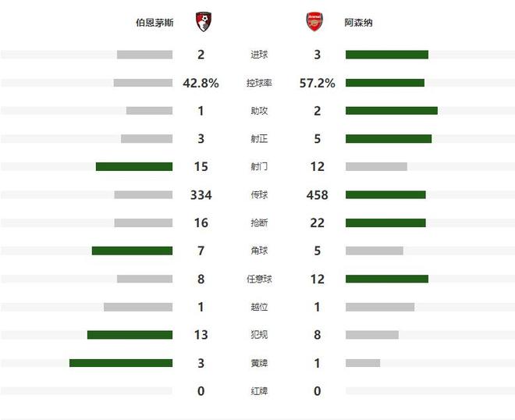Click the 红牌 red card label
Viewport: 515px width, 420px height.
259,391
